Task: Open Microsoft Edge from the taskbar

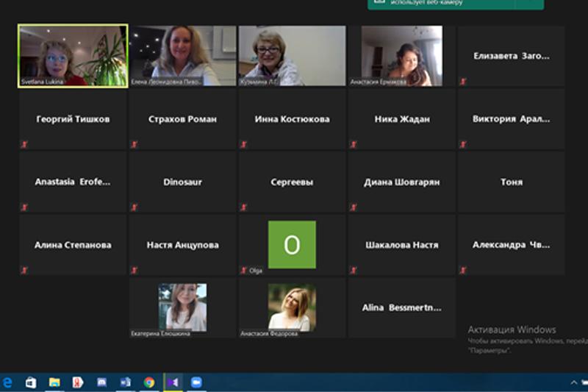Action: click(x=8, y=382)
